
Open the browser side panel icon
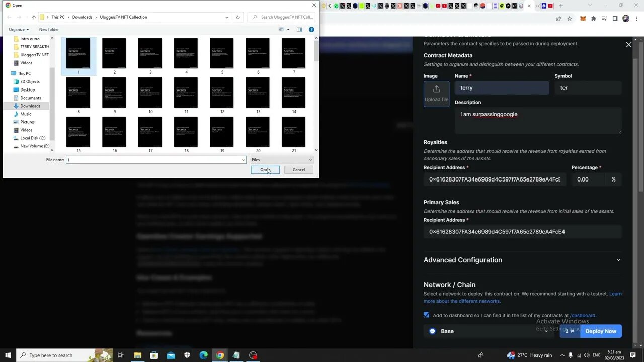(x=615, y=19)
